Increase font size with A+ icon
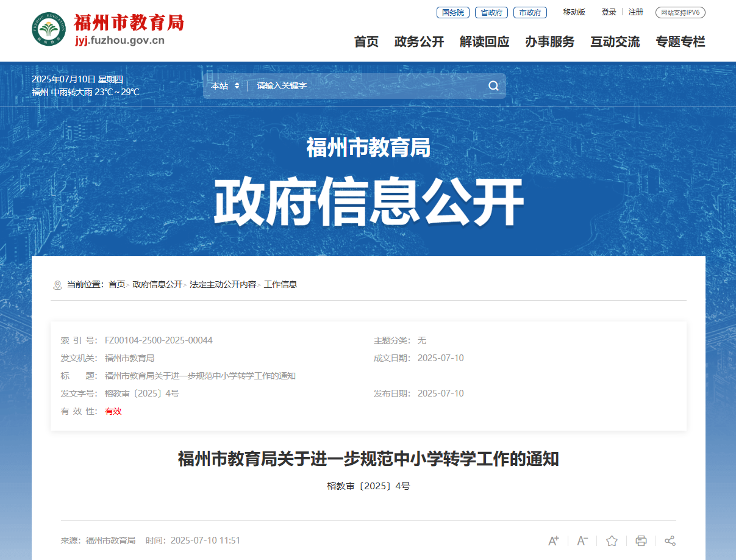The image size is (736, 560). pyautogui.click(x=554, y=540)
